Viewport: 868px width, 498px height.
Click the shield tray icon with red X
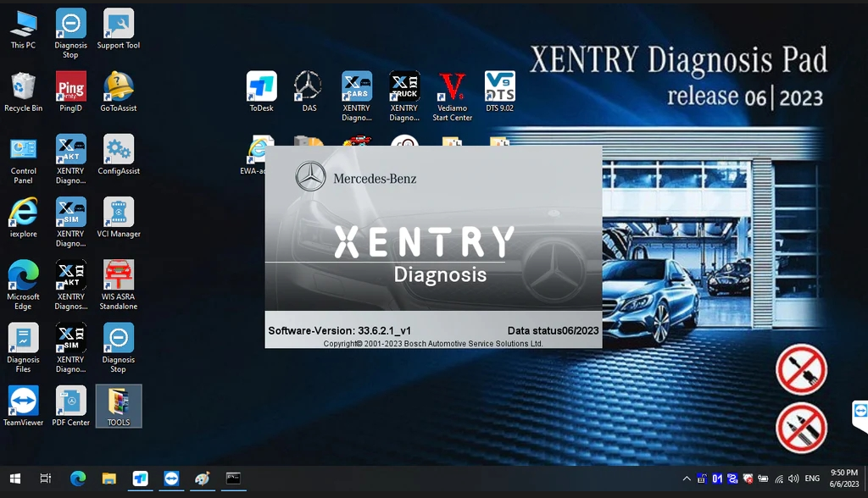pos(748,479)
